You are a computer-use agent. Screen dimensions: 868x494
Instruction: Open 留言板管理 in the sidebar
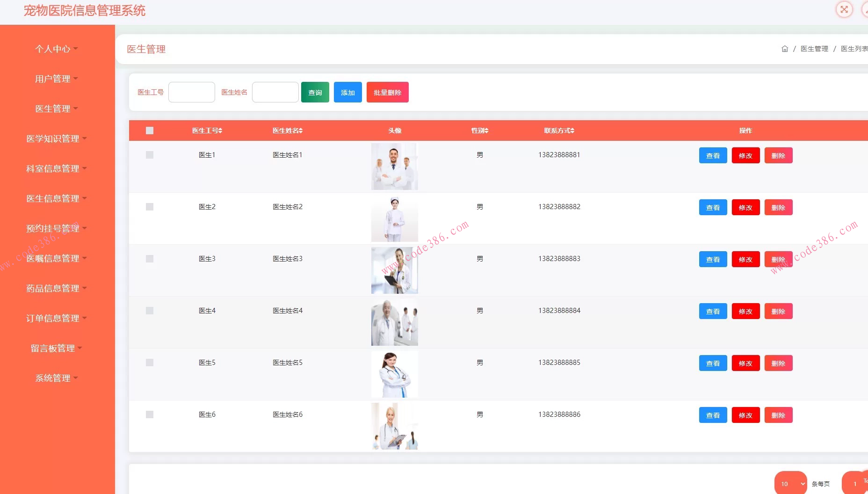point(56,348)
